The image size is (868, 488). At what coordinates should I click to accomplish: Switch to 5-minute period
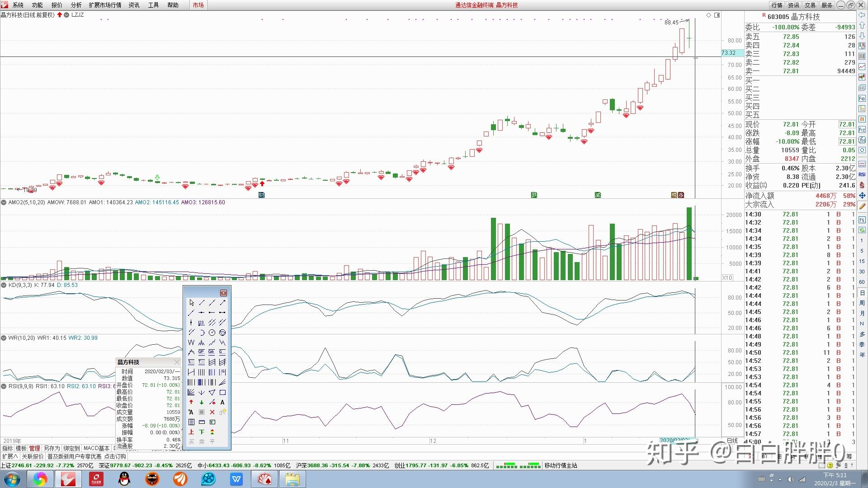click(862, 251)
